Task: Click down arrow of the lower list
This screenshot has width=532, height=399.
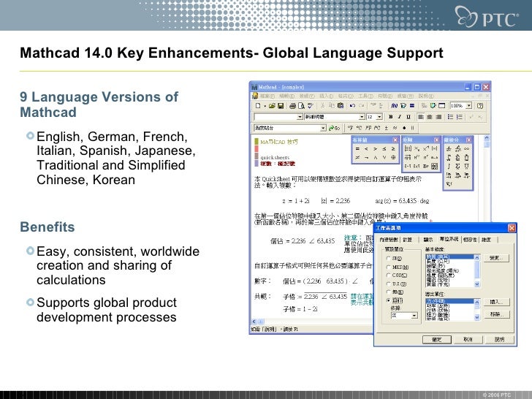Action: click(x=476, y=318)
